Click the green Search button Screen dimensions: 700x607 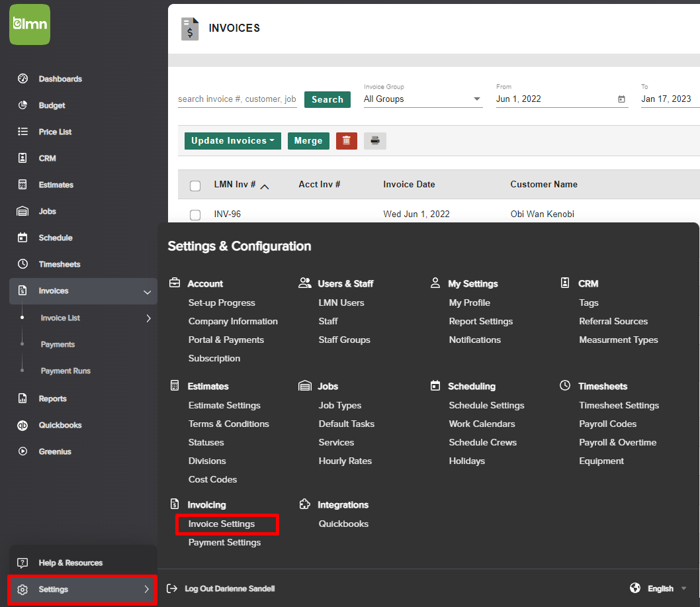[x=328, y=99]
